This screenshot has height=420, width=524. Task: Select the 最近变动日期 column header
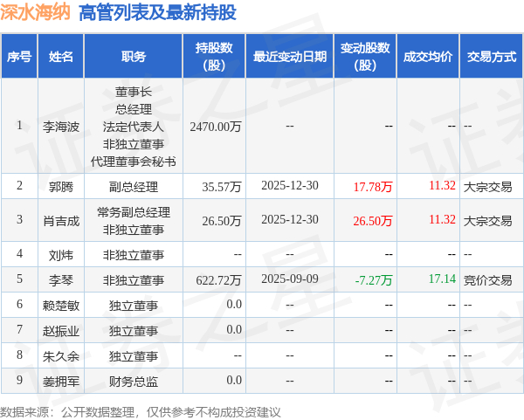(x=290, y=57)
